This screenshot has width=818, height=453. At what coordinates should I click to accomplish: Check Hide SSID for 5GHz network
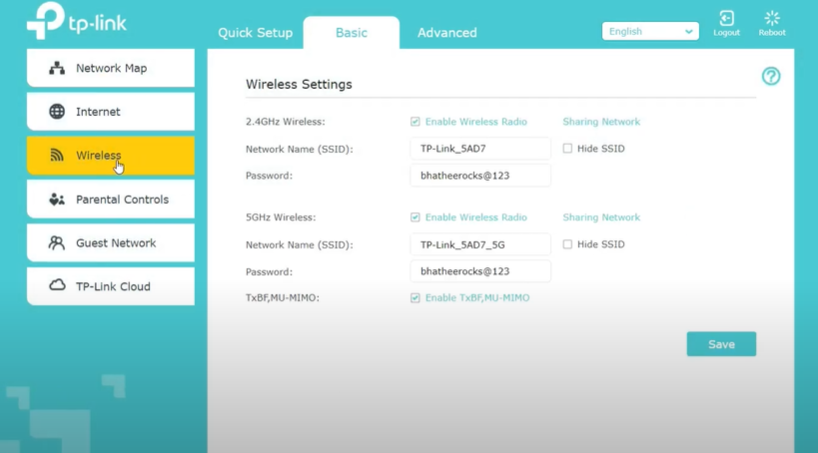pos(567,244)
